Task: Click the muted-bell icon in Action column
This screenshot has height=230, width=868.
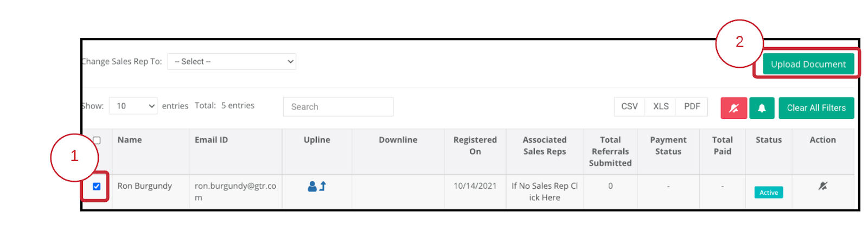Action: (823, 186)
